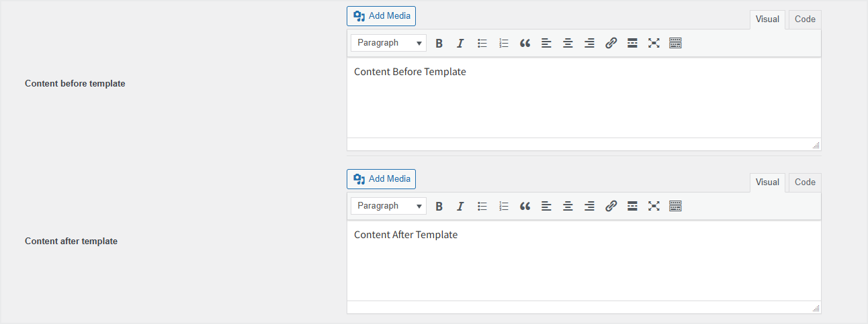Screen dimensions: 868x324
Task: Insert blockquote in the Content before template editor
Action: [x=525, y=43]
